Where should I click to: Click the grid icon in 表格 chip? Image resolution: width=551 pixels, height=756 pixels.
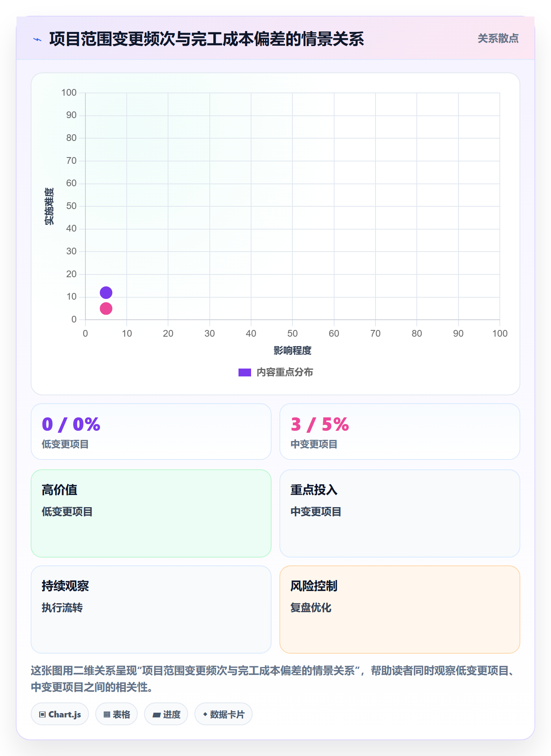point(107,715)
